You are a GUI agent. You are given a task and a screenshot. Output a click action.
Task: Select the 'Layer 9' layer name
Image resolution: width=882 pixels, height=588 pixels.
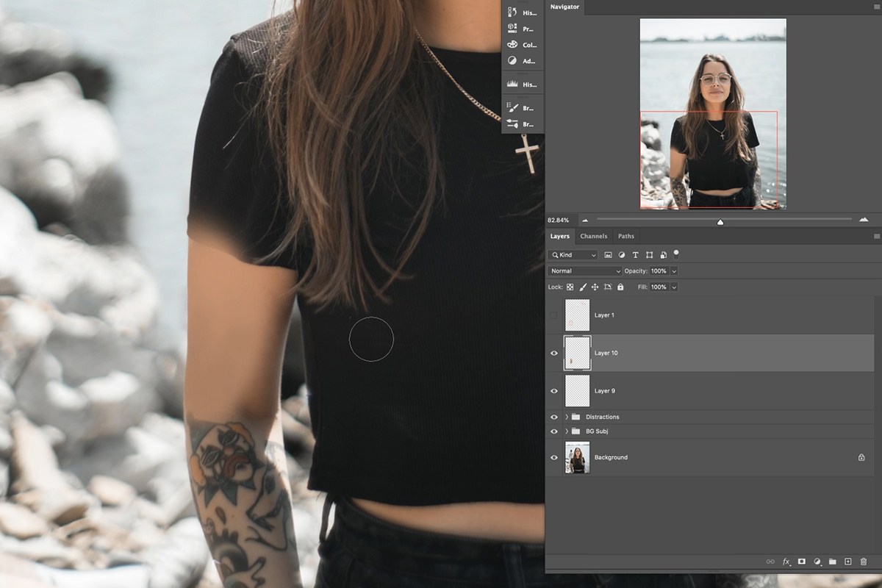coord(605,391)
